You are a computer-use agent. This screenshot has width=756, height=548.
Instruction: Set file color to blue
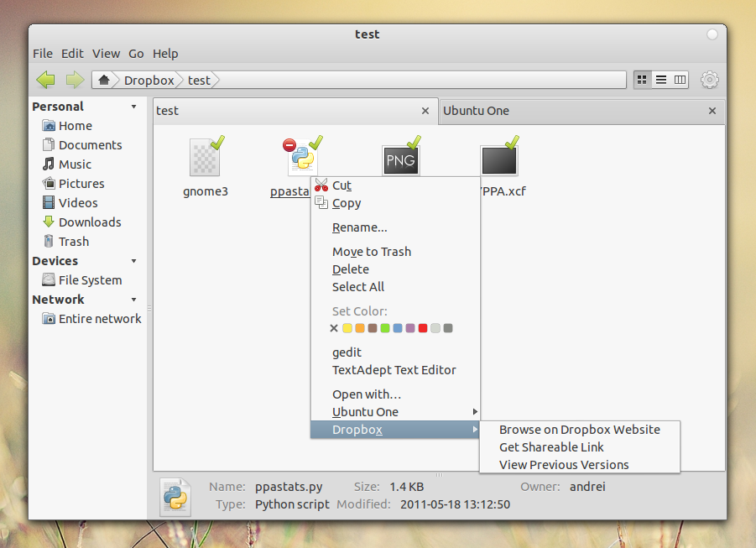pyautogui.click(x=398, y=328)
